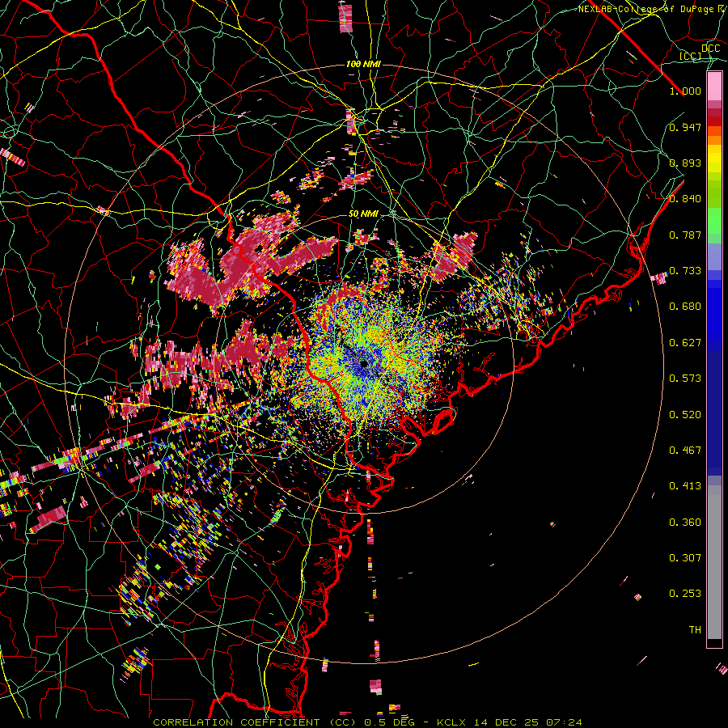This screenshot has width=728, height=728.
Task: Click the 1.000 value on the CC scale
Action: click(685, 91)
